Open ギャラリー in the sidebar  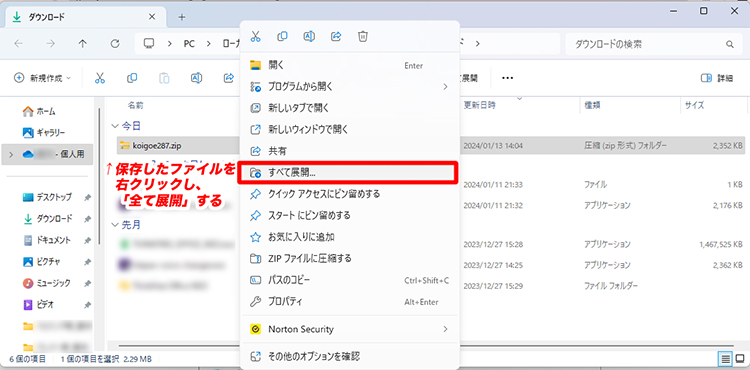[44, 132]
